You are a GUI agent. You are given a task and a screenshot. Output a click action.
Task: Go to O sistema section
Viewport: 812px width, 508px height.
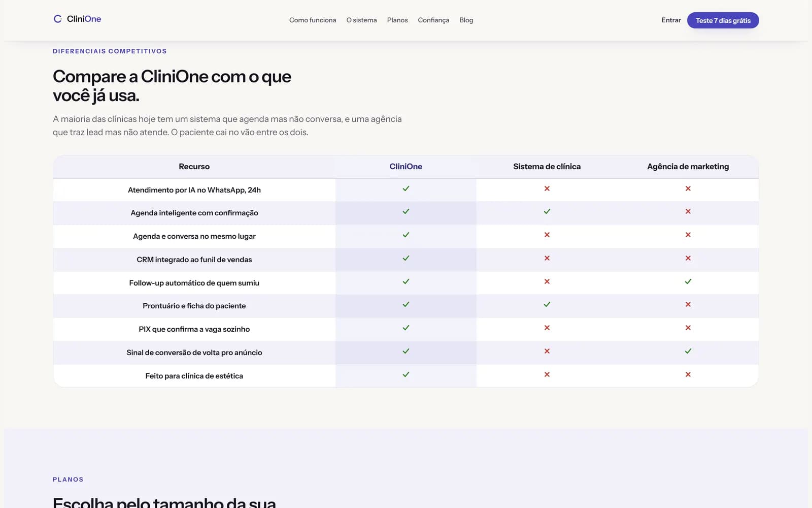[361, 20]
